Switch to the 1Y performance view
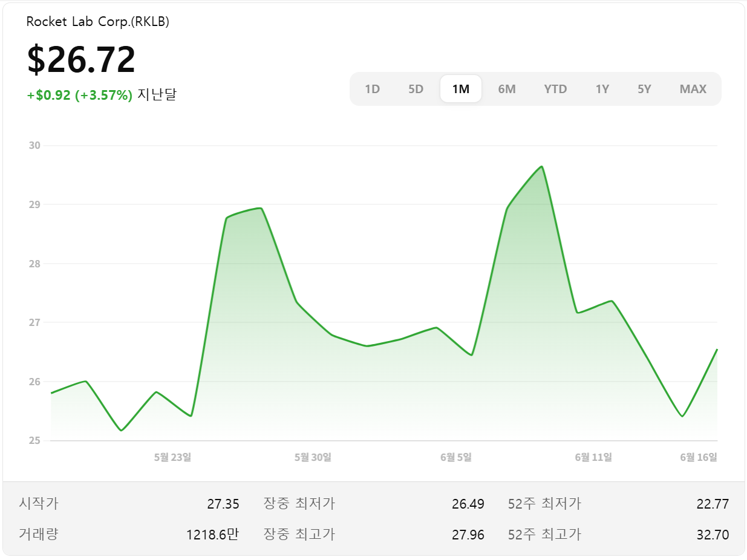The image size is (747, 560). point(602,88)
